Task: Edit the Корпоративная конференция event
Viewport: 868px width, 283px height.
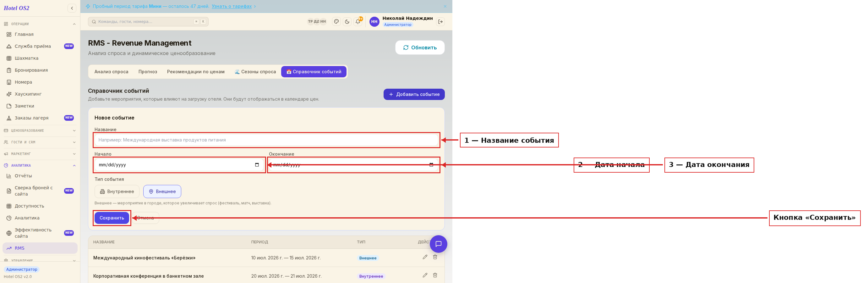Action: click(x=425, y=275)
